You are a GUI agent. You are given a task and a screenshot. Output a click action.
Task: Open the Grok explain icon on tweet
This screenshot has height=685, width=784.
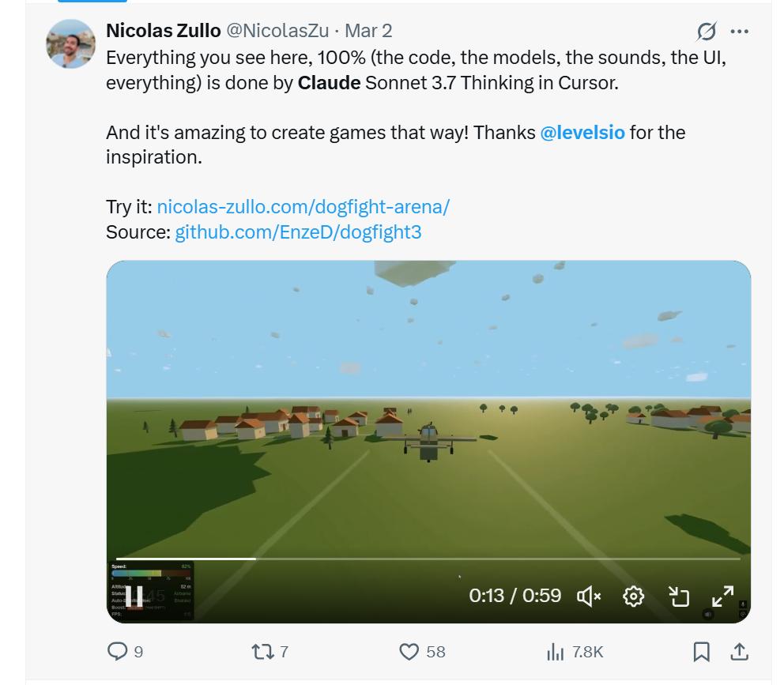707,32
